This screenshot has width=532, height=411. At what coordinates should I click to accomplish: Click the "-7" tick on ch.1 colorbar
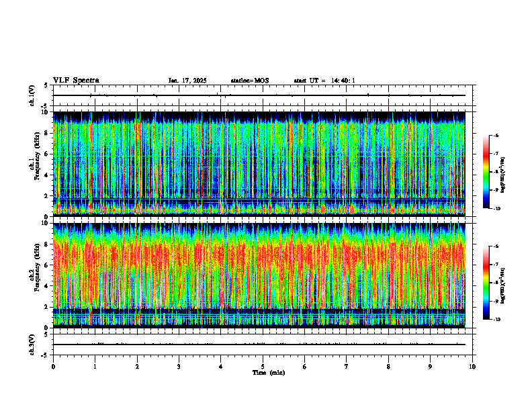pyautogui.click(x=496, y=154)
